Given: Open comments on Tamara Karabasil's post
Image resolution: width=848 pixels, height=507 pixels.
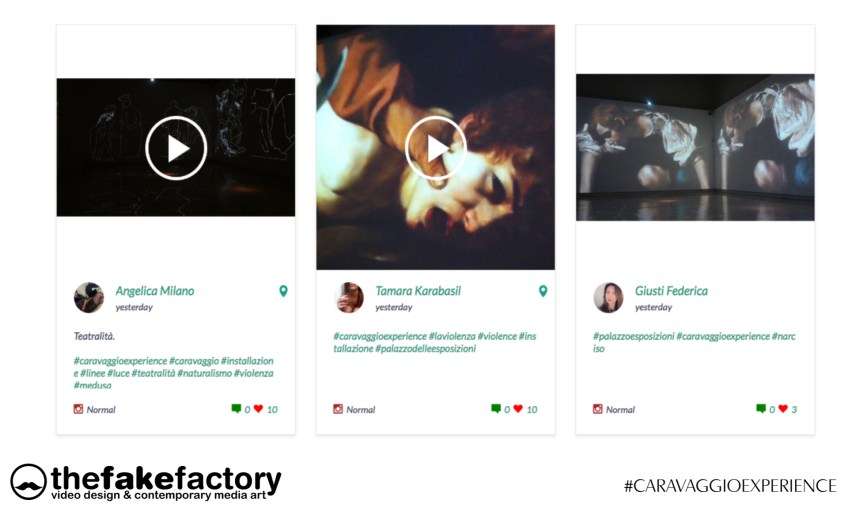Looking at the screenshot, I should 496,409.
